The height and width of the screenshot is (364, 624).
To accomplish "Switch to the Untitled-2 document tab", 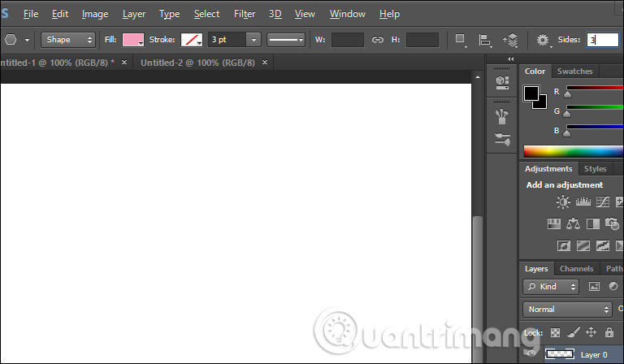I will click(x=197, y=63).
